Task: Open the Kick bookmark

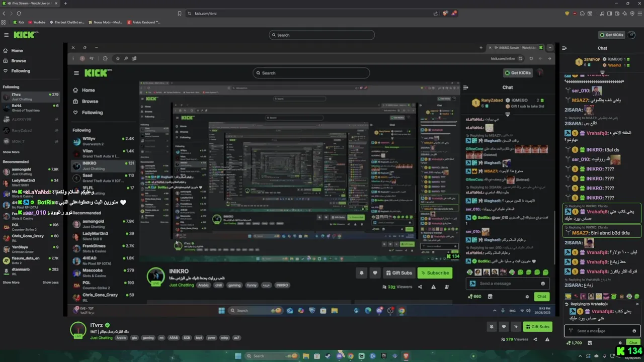Action: 19,22
